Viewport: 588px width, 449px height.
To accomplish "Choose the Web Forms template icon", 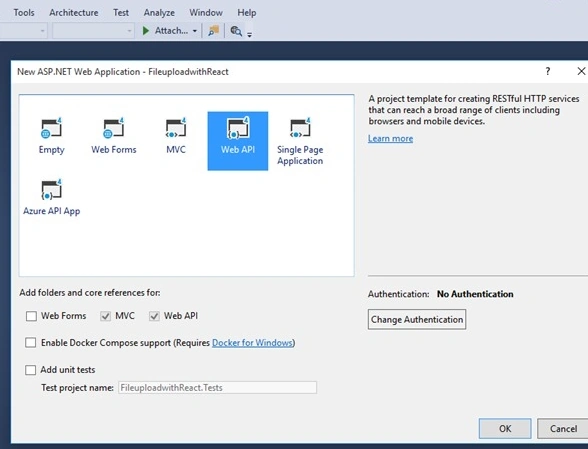I will [114, 128].
